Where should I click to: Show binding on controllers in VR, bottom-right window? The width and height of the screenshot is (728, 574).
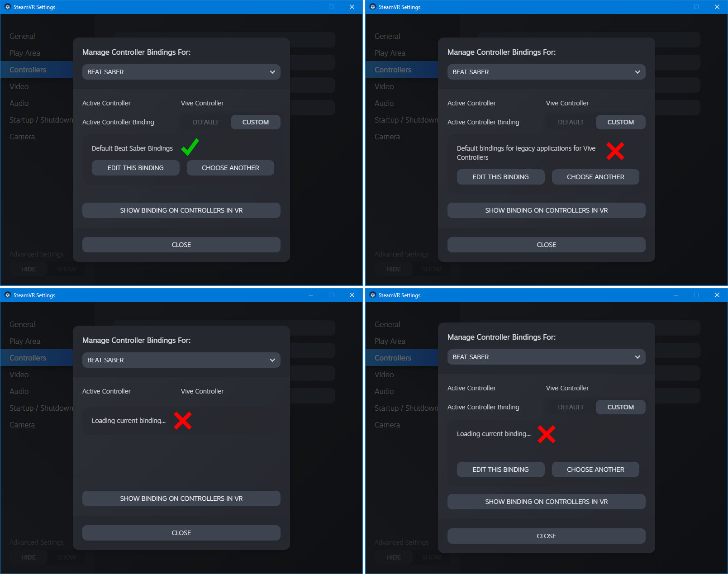[x=546, y=502]
